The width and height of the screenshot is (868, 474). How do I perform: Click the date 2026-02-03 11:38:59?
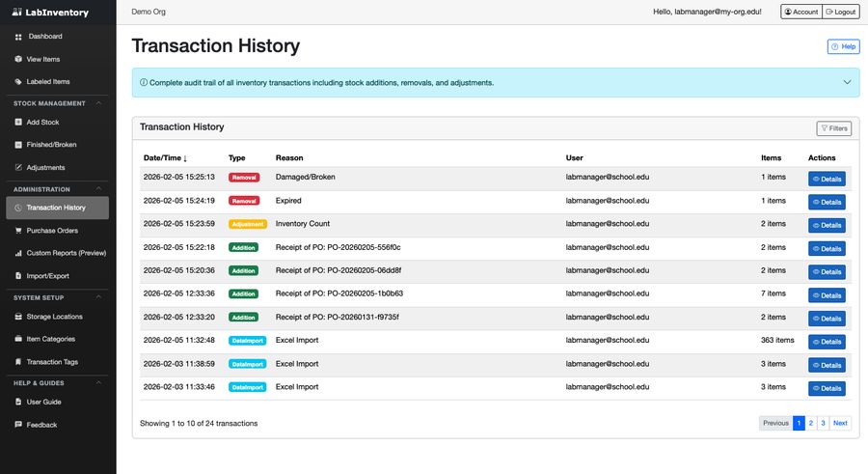[178, 364]
